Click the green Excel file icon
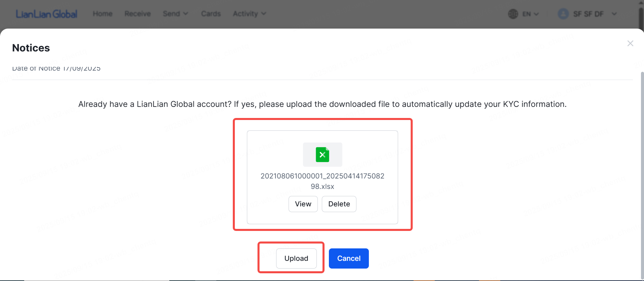 pos(323,155)
